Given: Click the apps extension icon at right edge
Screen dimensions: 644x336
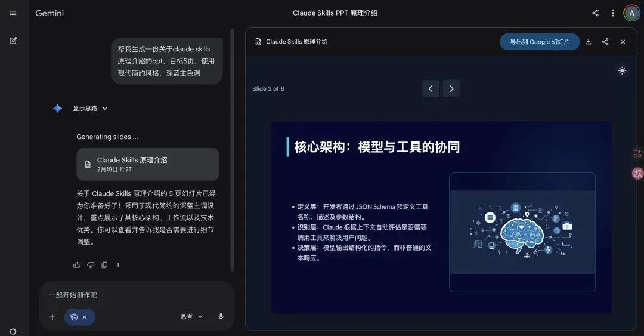Looking at the screenshot, I should [637, 154].
